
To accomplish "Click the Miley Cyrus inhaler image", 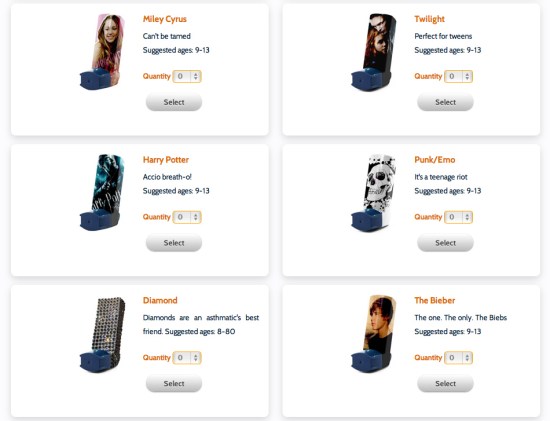I will [x=102, y=51].
